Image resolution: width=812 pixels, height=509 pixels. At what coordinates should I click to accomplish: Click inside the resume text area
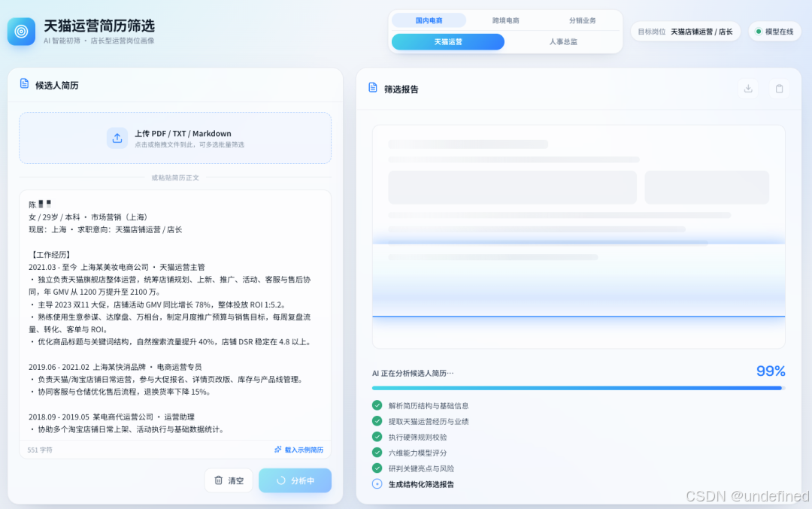tap(175, 316)
